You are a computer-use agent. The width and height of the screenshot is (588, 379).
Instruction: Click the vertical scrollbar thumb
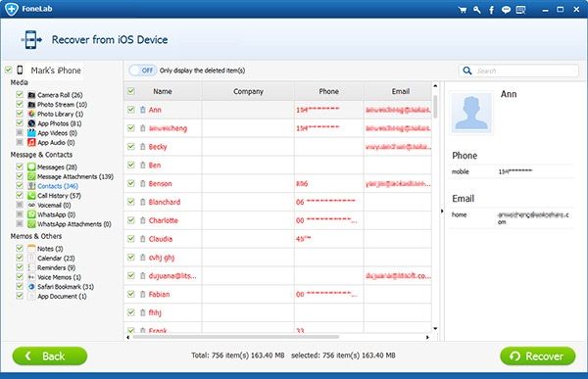[x=435, y=107]
